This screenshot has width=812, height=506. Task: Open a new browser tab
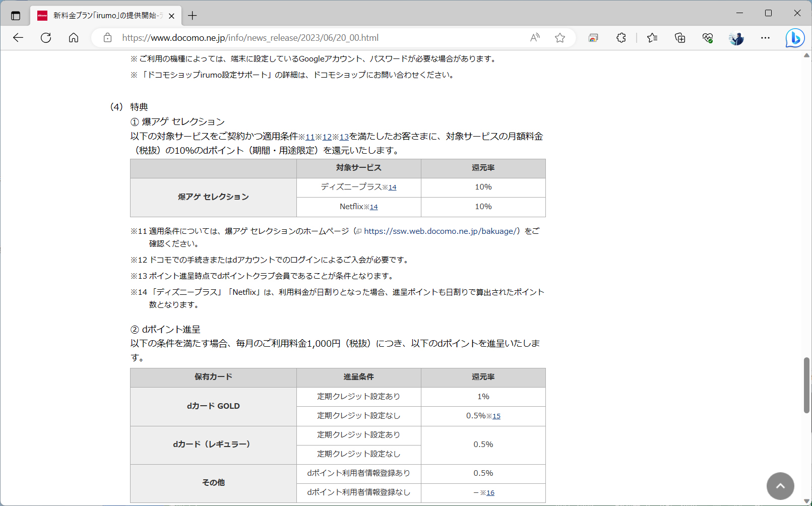(x=192, y=16)
